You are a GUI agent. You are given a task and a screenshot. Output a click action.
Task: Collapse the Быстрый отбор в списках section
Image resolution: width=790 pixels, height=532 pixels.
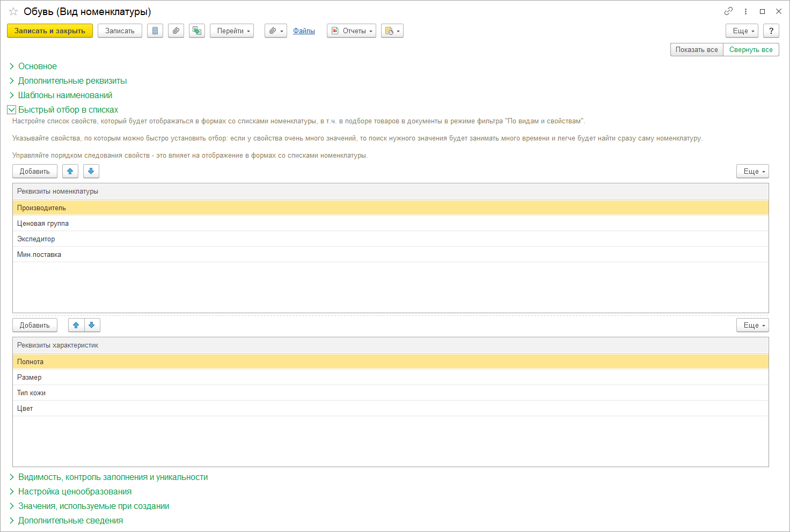coord(68,109)
